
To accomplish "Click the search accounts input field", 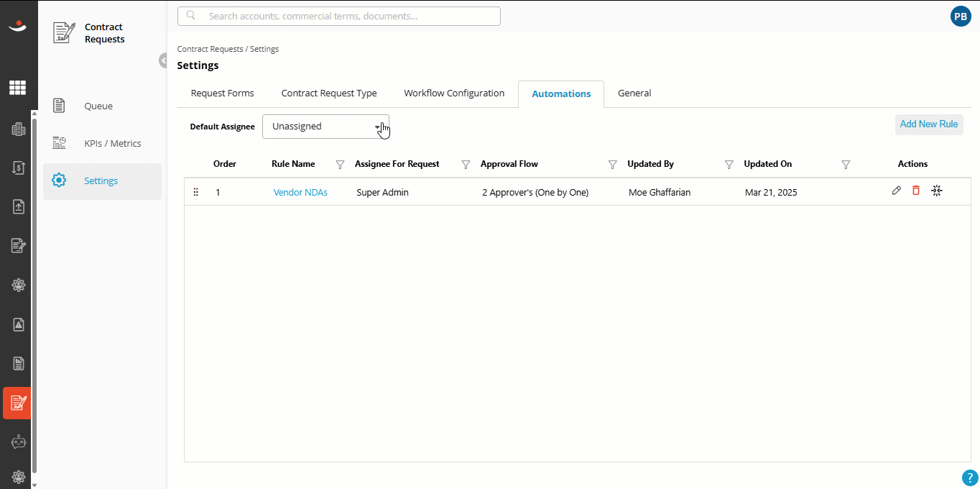I will 339,16.
